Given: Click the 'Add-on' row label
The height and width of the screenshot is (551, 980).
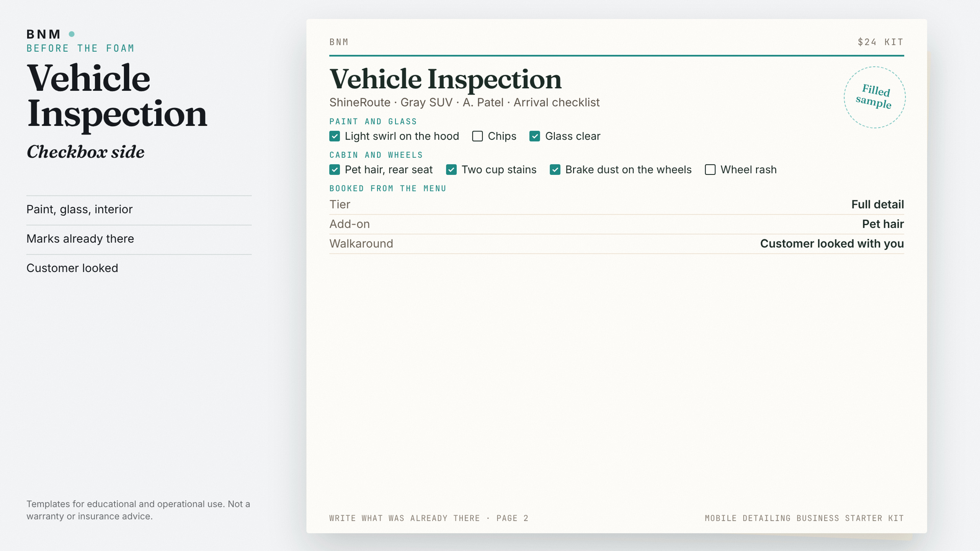Looking at the screenshot, I should pos(350,224).
